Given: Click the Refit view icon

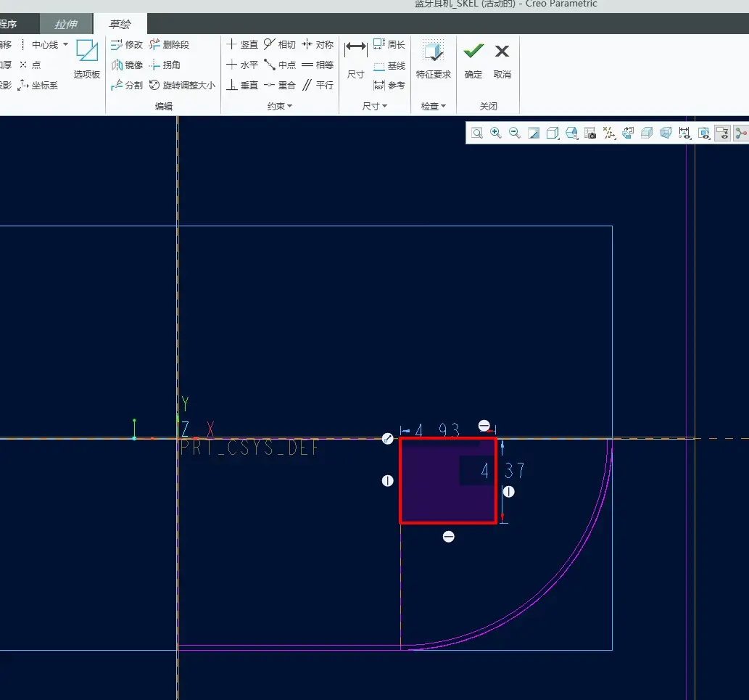Looking at the screenshot, I should tap(477, 133).
